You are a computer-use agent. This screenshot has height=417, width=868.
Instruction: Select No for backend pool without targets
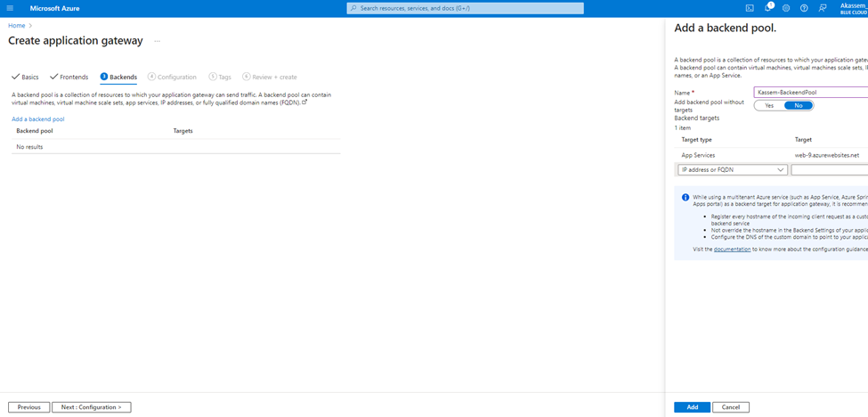coord(799,106)
